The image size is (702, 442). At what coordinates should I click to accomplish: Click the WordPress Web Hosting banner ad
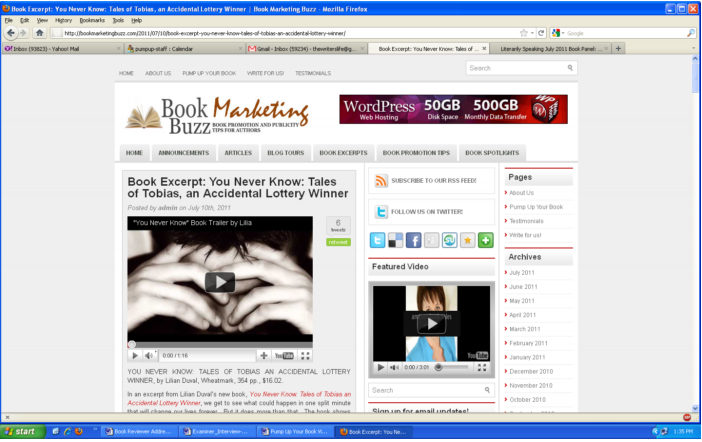click(x=454, y=109)
